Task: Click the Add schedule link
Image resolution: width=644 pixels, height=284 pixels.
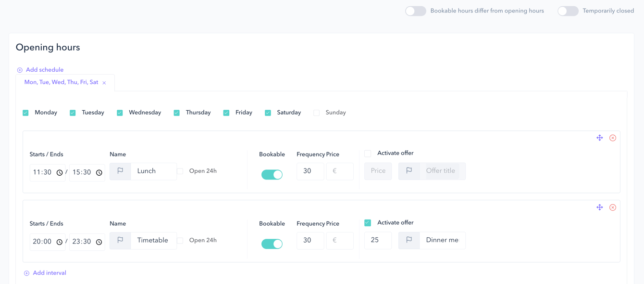Action: (x=44, y=69)
